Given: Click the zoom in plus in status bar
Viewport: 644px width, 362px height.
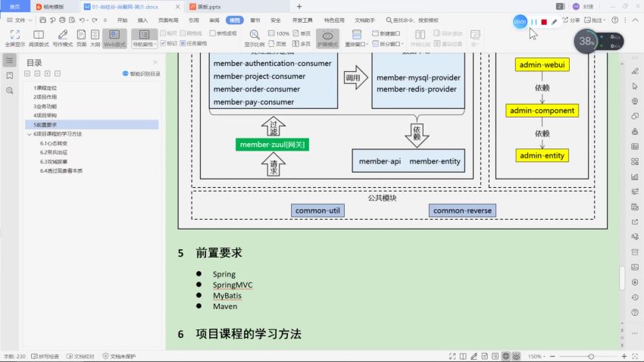Looking at the screenshot, I should [x=624, y=357].
